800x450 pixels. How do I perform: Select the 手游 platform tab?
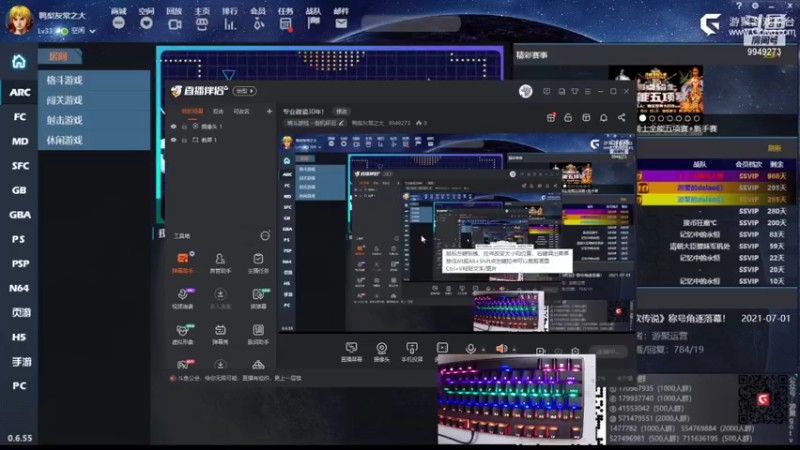[19, 362]
